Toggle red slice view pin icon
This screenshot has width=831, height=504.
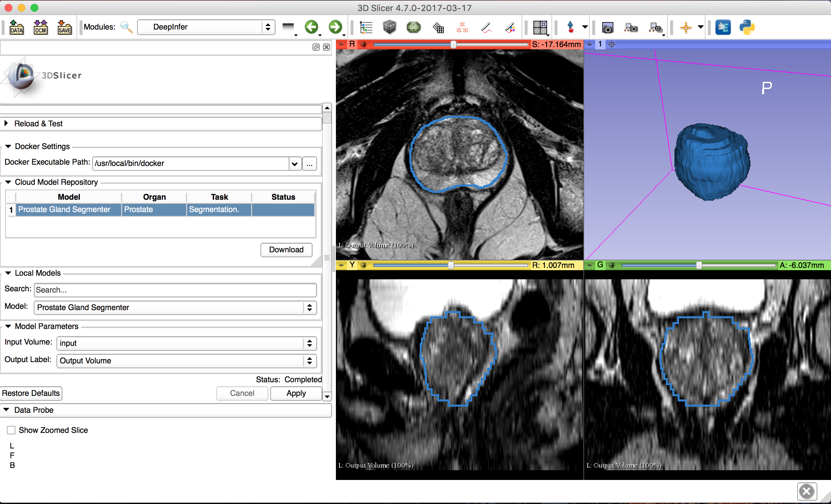[342, 44]
